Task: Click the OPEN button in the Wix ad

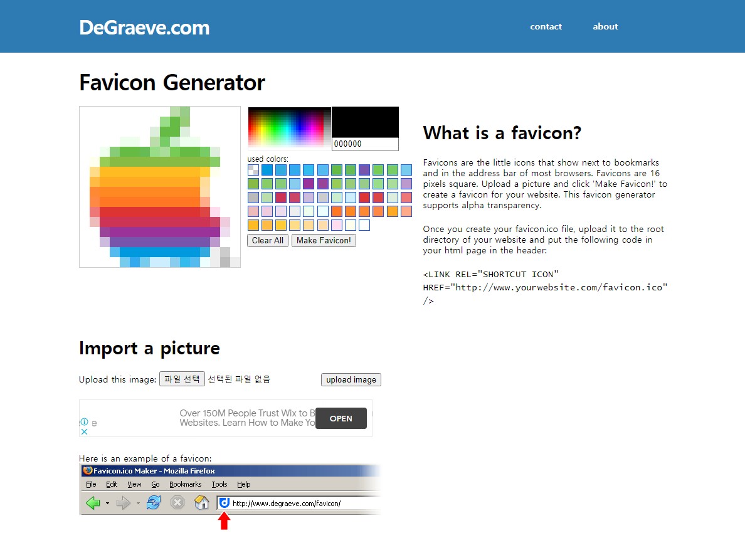Action: (x=341, y=418)
